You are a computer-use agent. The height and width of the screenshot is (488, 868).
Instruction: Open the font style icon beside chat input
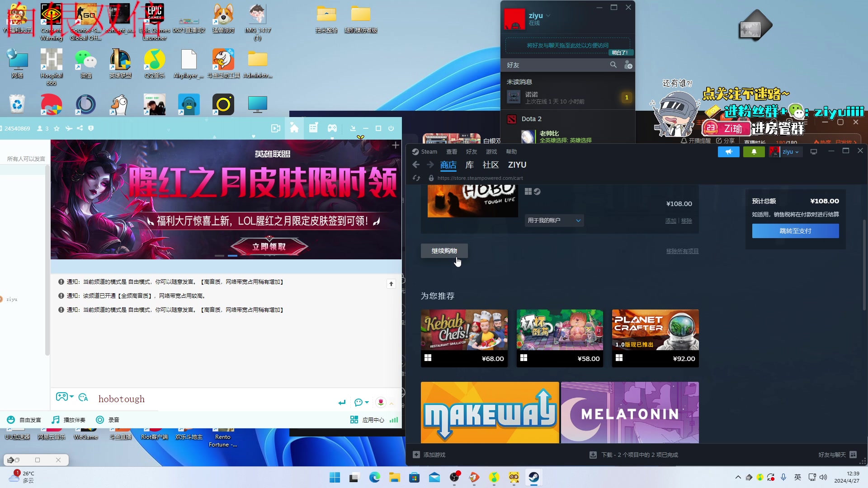click(83, 397)
